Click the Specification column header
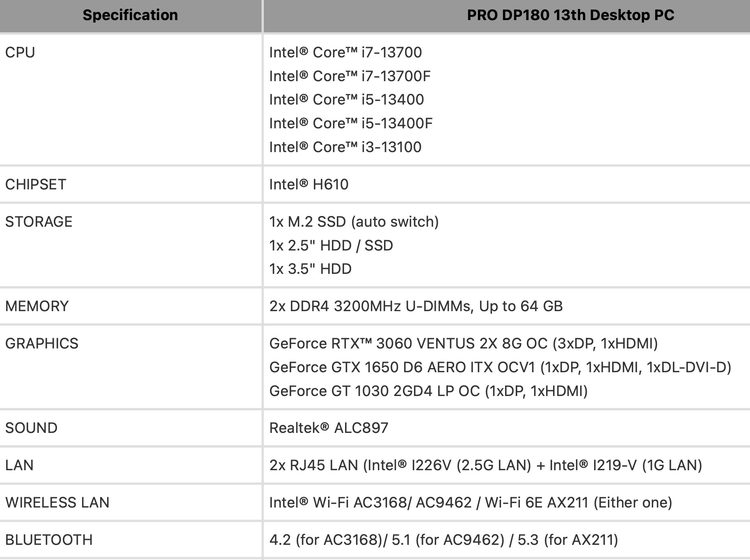750x560 pixels. pyautogui.click(x=130, y=15)
